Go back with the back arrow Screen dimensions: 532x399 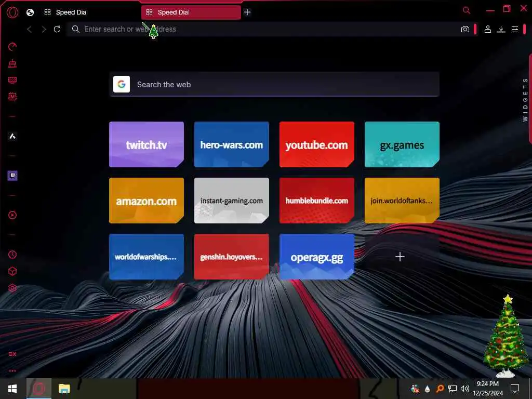click(x=30, y=29)
